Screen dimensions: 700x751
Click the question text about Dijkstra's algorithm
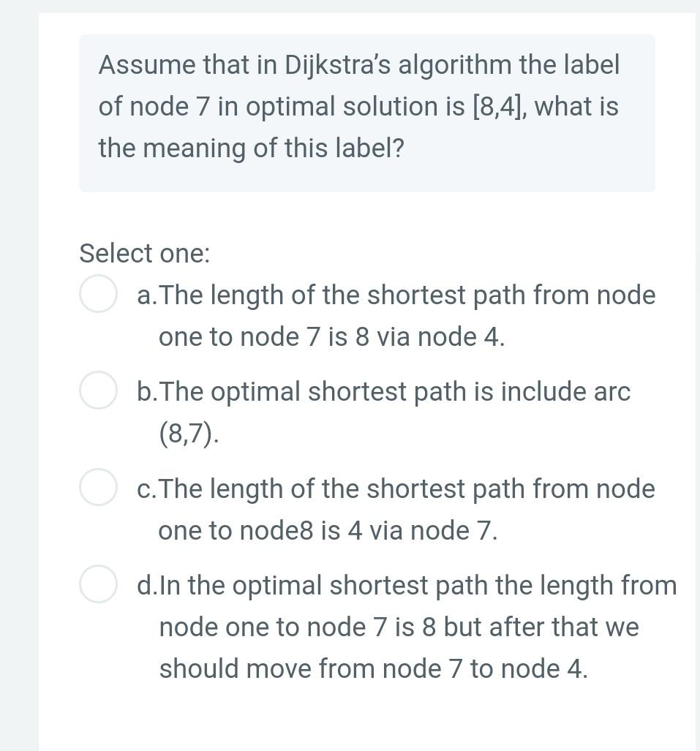click(x=358, y=106)
